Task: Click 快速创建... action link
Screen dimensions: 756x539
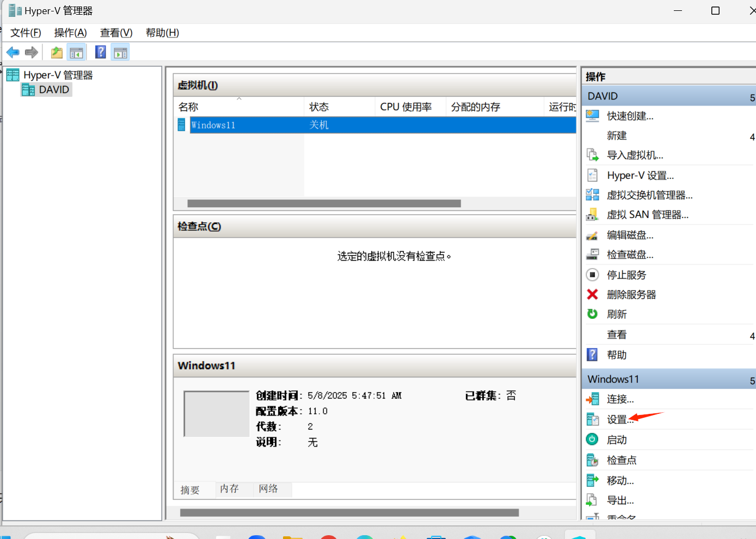Action: 630,116
